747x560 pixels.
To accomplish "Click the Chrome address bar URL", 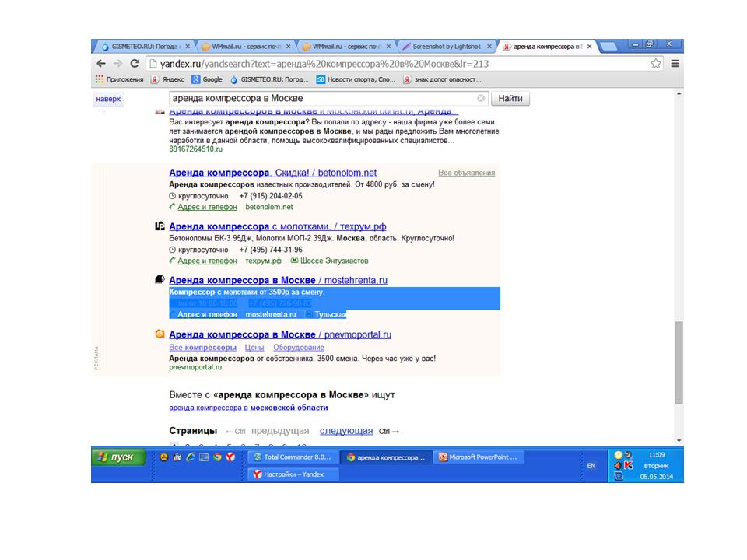I will click(324, 64).
